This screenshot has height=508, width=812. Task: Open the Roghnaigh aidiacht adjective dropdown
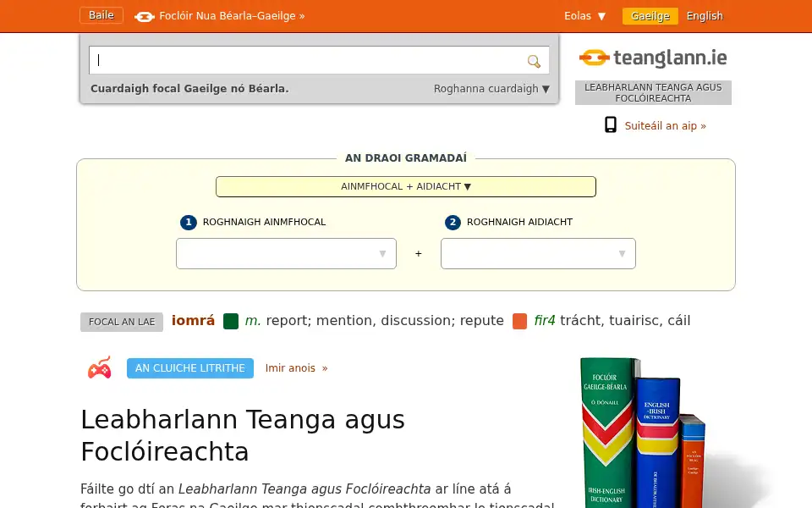pyautogui.click(x=538, y=253)
